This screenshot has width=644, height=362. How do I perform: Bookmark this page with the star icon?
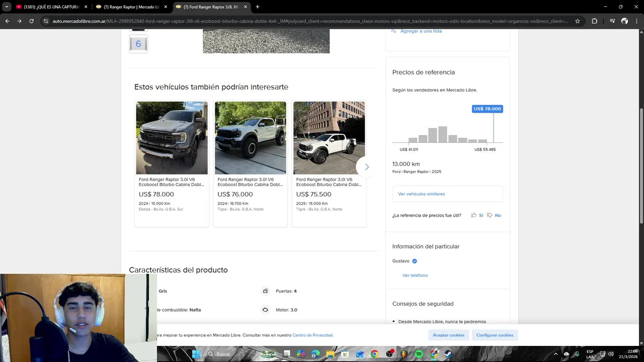click(578, 21)
